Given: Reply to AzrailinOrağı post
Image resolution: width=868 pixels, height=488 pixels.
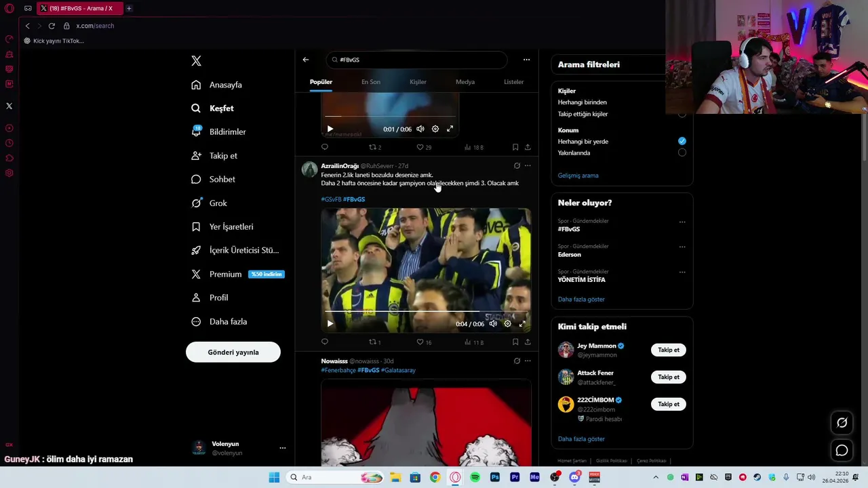Looking at the screenshot, I should [x=325, y=342].
